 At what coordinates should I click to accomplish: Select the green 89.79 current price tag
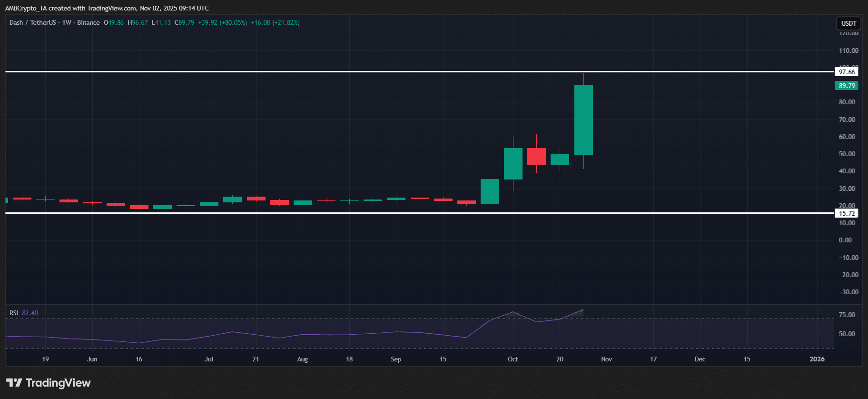point(847,86)
